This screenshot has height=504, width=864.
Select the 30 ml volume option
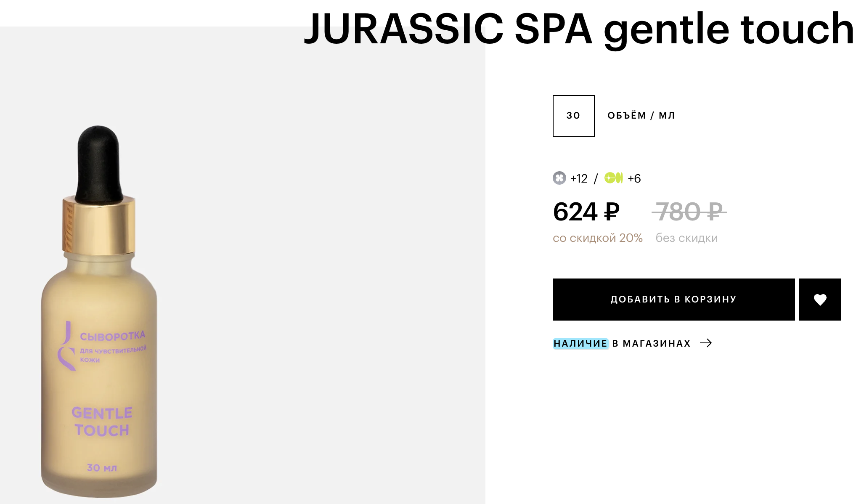(573, 116)
